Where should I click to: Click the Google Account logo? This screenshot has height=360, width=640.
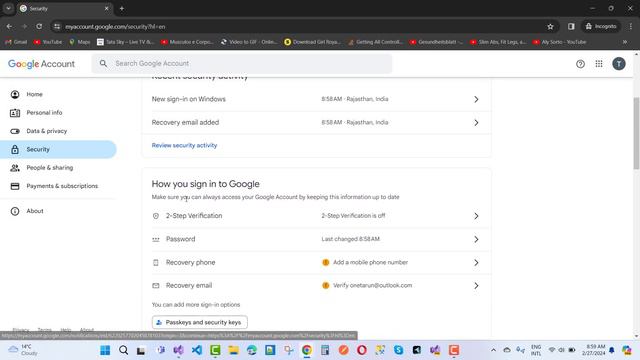pyautogui.click(x=41, y=64)
